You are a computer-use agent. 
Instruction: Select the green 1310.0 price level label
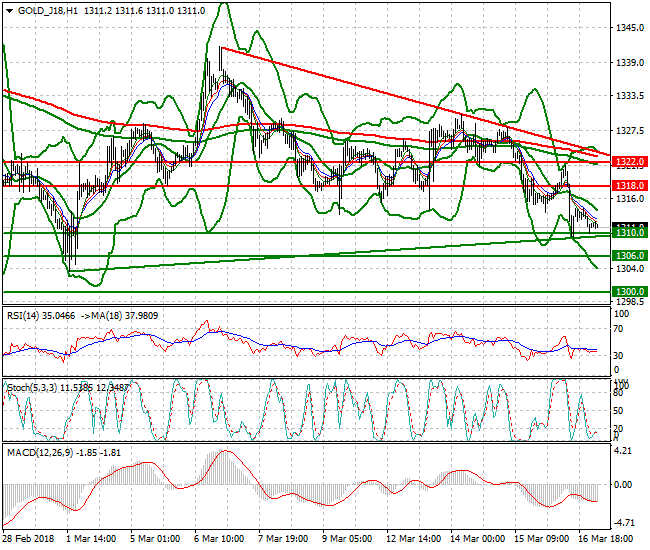coord(630,233)
